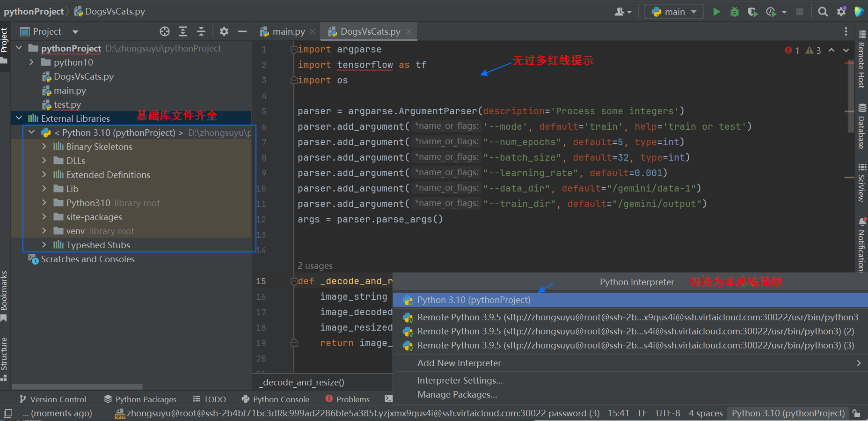Viewport: 868px width, 421px height.
Task: Click the locate file target icon
Action: click(x=164, y=31)
